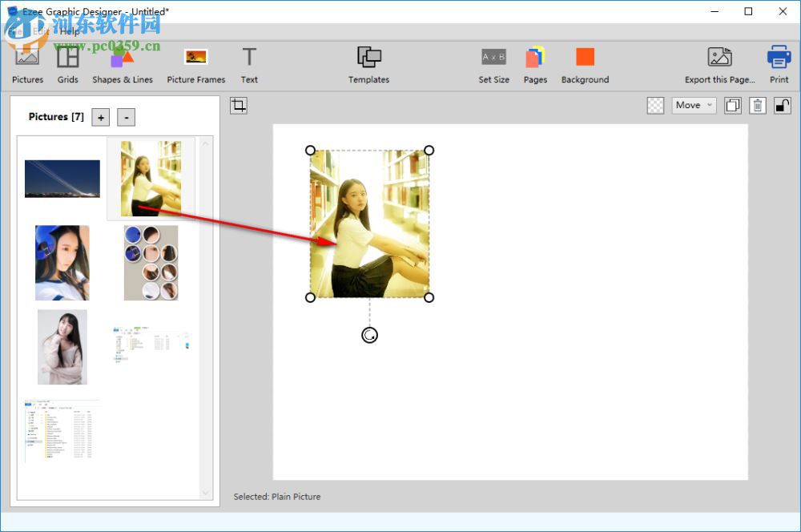This screenshot has width=801, height=532.
Task: Select the night sky photo thumbnail
Action: pos(62,178)
